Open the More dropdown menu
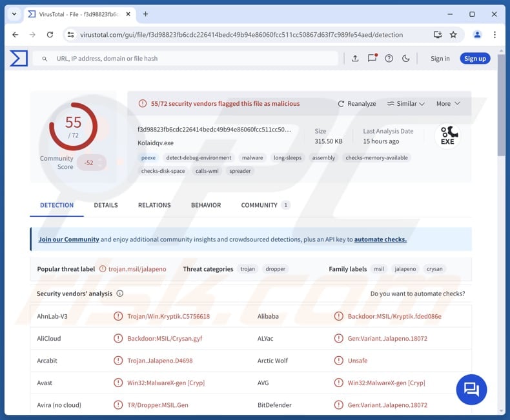The width and height of the screenshot is (510, 420). (448, 104)
